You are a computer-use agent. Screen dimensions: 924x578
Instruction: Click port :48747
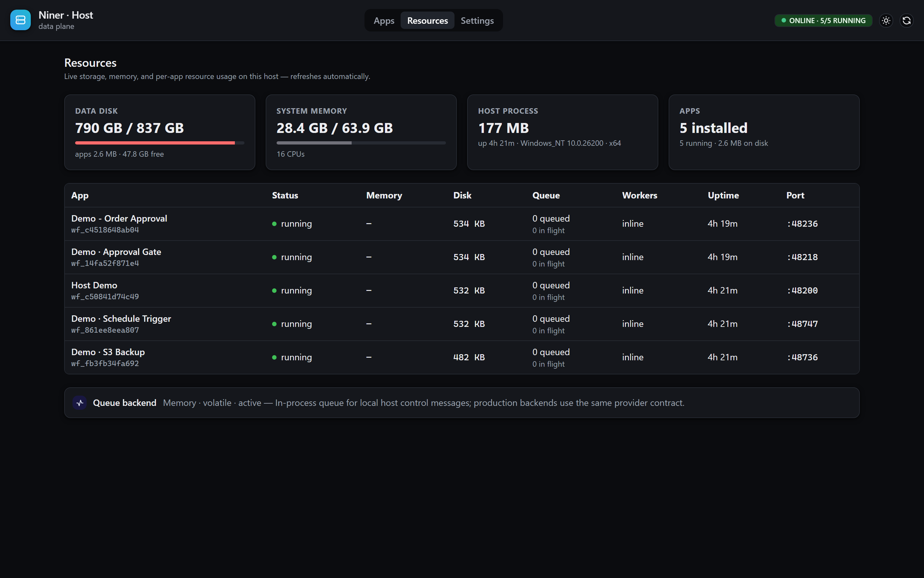pos(802,324)
